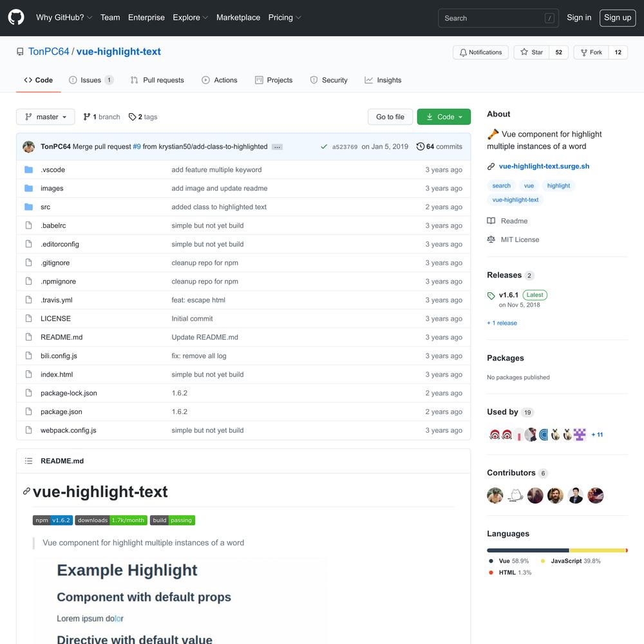
Task: Click the + 11 used by link
Action: tap(597, 435)
